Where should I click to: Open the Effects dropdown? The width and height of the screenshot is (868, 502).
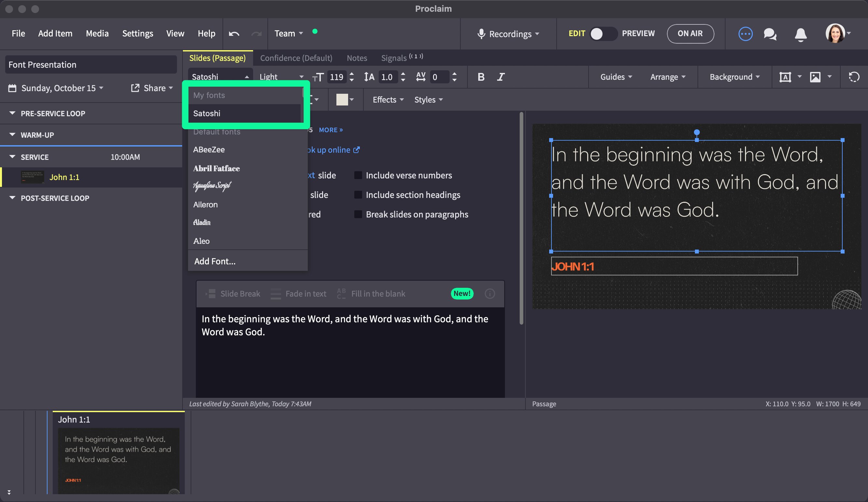click(x=388, y=100)
